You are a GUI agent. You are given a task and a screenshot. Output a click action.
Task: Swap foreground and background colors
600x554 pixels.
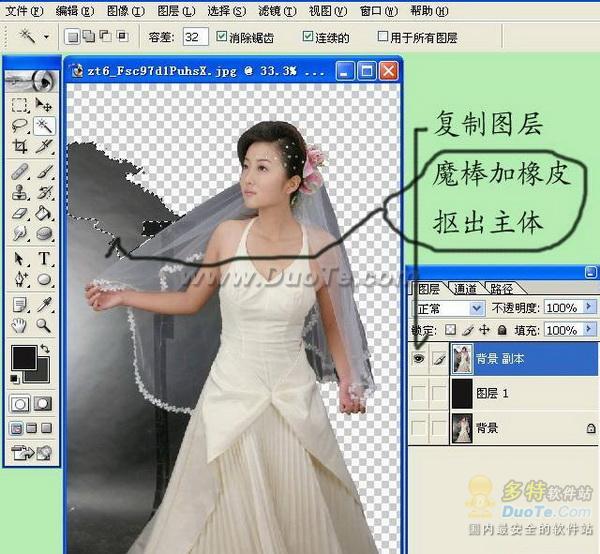[45, 349]
